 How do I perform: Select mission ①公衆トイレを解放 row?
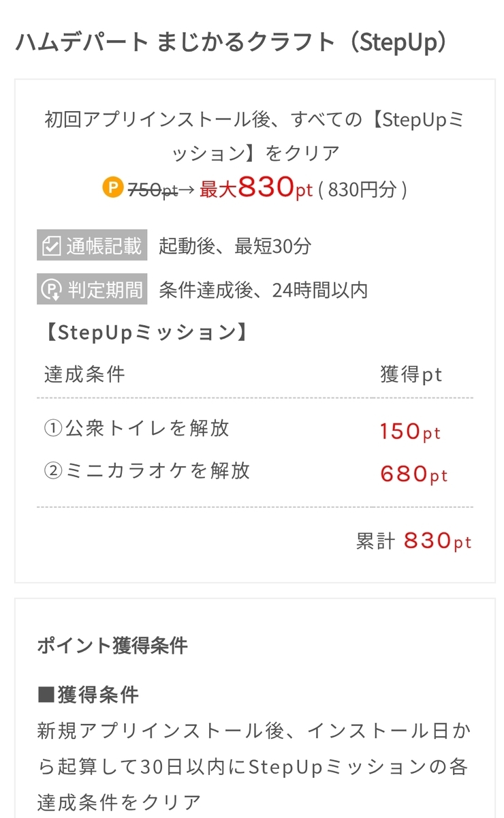(255, 429)
